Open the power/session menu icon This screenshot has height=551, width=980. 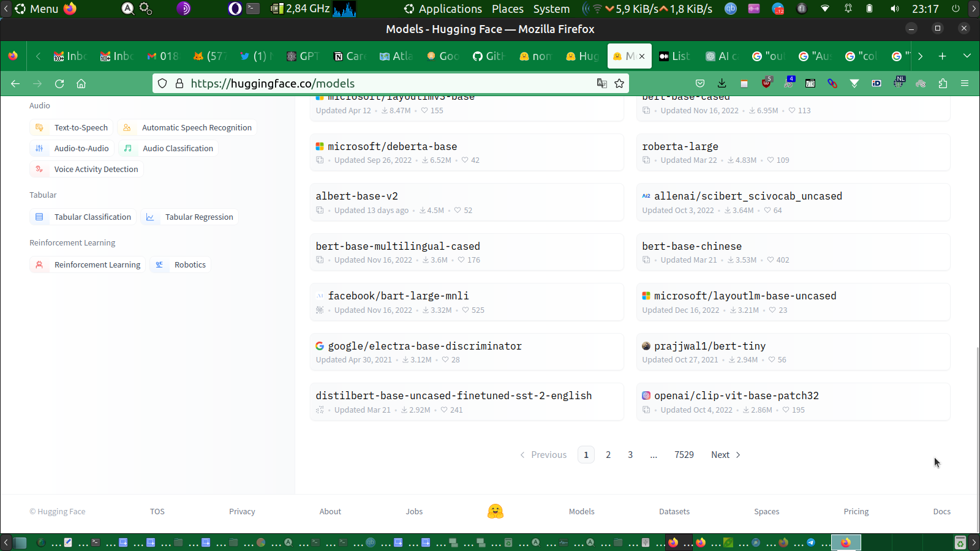[x=956, y=9]
